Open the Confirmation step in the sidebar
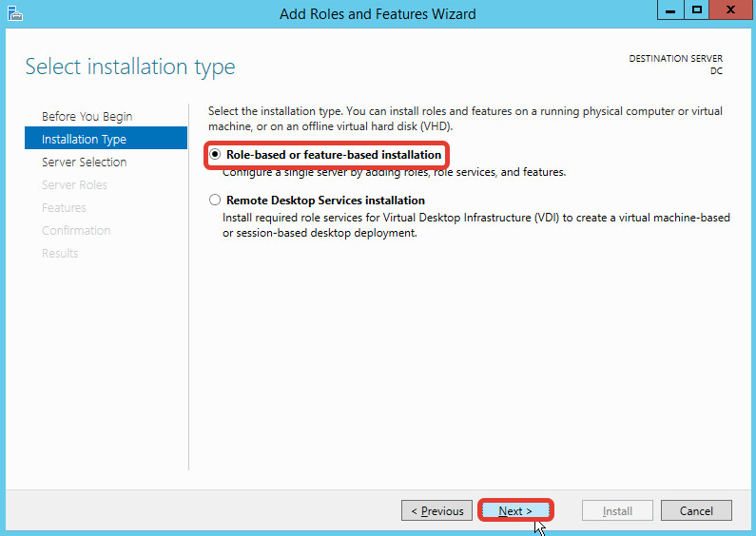 (x=76, y=231)
